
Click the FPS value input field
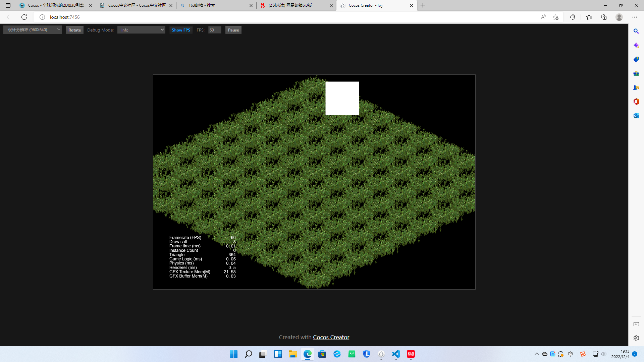214,30
